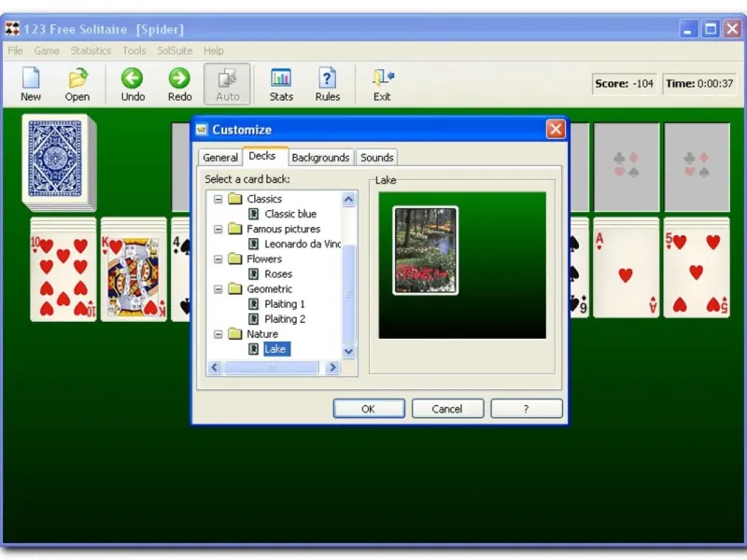This screenshot has height=560, width=747.
Task: Click the Roses card icon
Action: [x=254, y=273]
